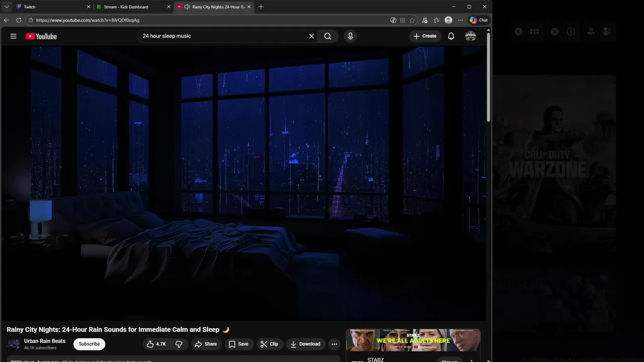This screenshot has width=644, height=362.
Task: Click Spotify icon in the background window
Action: pyautogui.click(x=518, y=31)
